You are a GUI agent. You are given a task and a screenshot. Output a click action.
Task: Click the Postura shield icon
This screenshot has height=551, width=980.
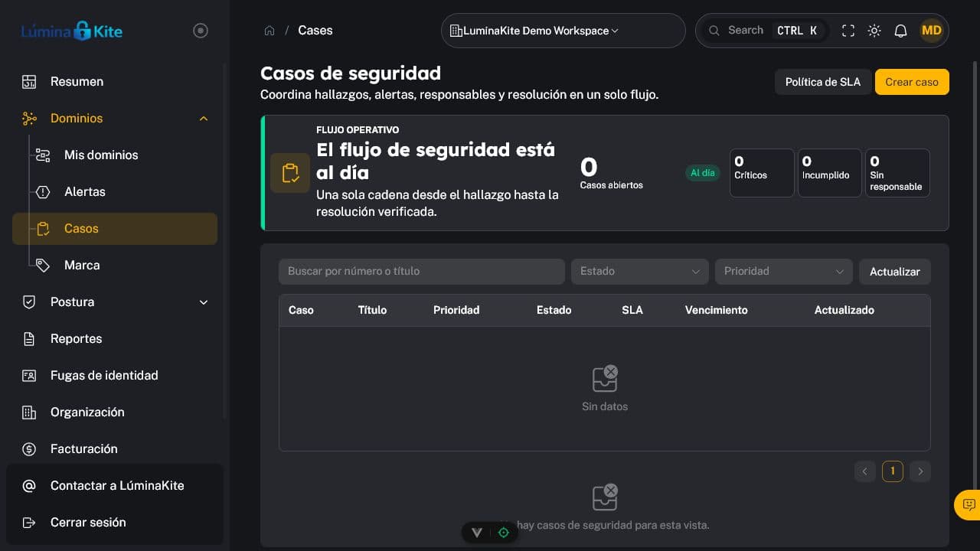(x=29, y=302)
